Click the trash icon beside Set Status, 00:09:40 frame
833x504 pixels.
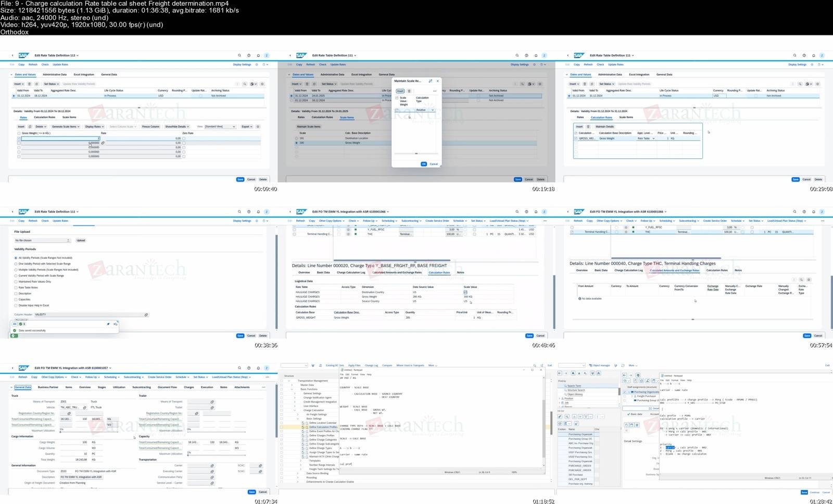[x=30, y=84]
